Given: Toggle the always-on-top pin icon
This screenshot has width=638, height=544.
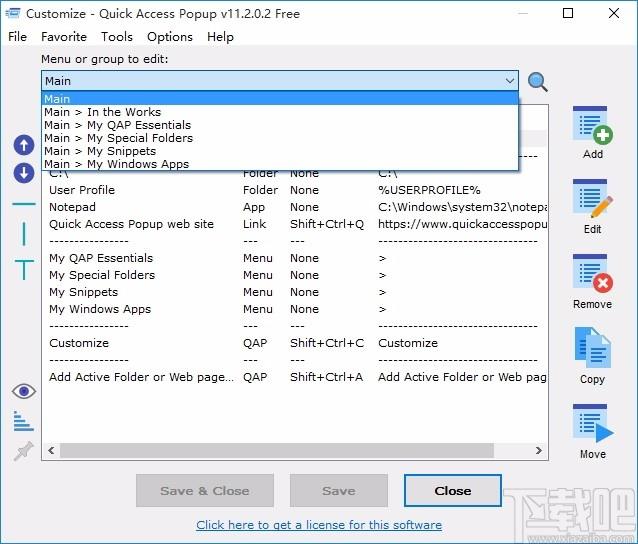Looking at the screenshot, I should click(x=24, y=451).
